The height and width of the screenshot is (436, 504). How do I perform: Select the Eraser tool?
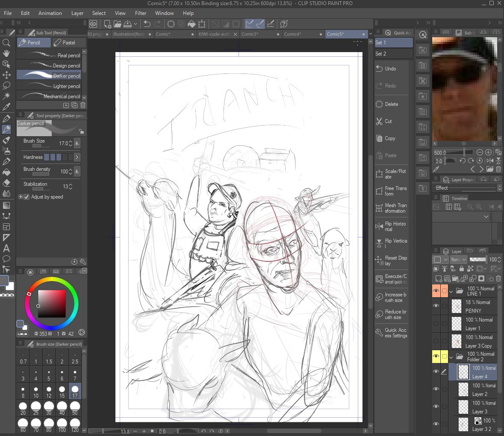coord(6,183)
